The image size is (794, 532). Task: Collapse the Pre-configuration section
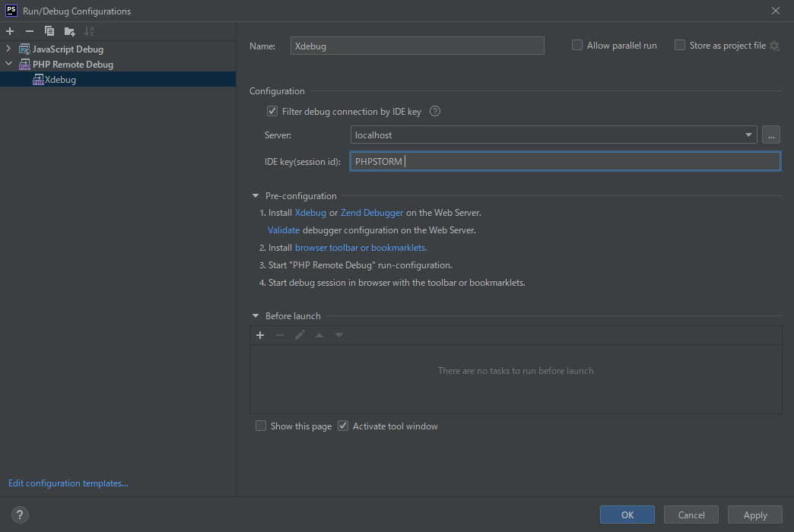tap(256, 196)
